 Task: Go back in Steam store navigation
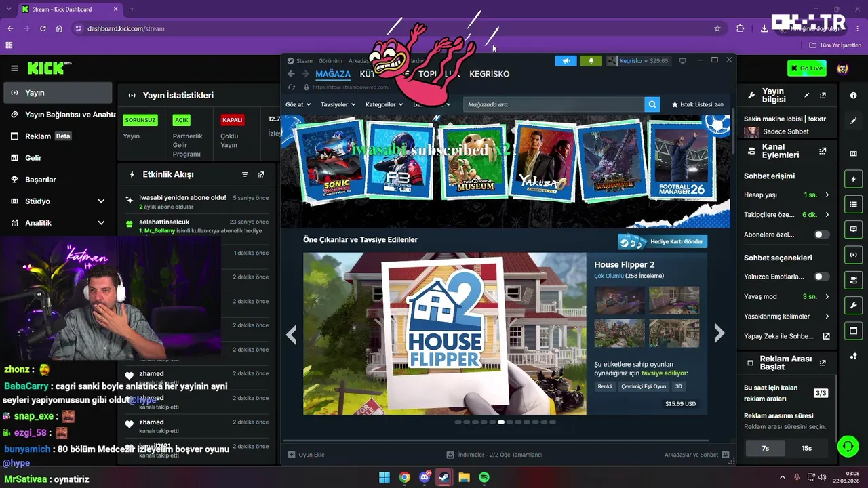coord(291,74)
